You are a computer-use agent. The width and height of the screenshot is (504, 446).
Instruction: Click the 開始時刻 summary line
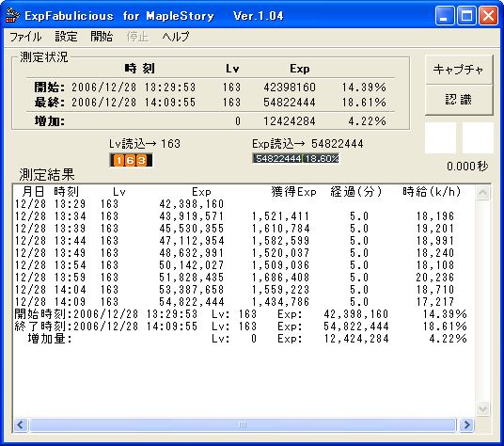coord(241,314)
